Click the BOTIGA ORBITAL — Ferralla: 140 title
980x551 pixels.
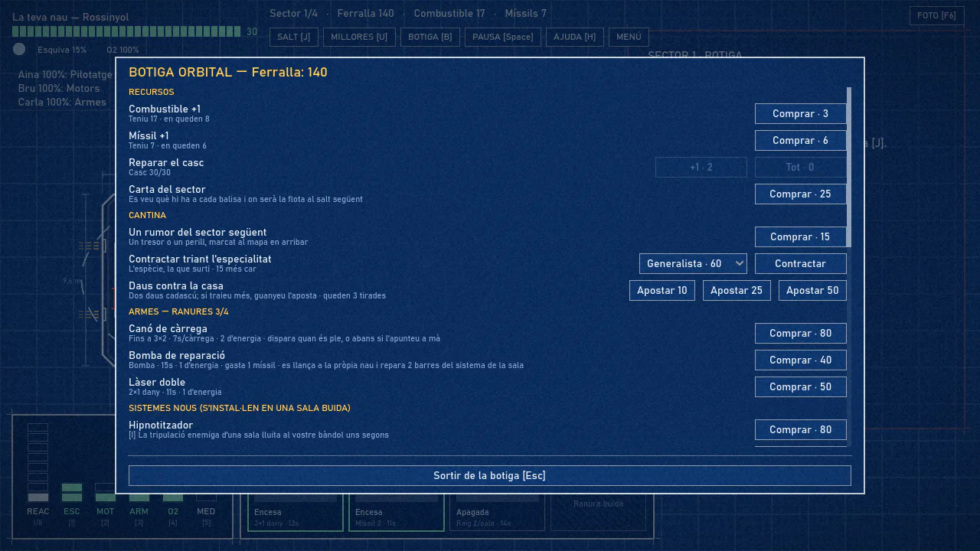coord(228,72)
